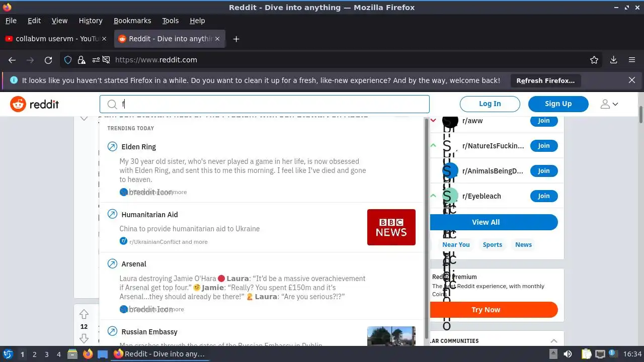Click the Try Now premium button
Viewport: 644px width, 362px height.
point(494,310)
